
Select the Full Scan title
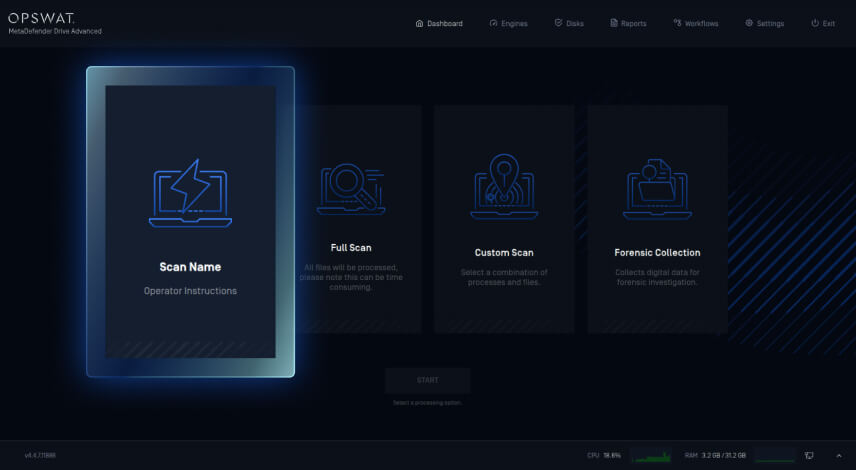pos(351,248)
